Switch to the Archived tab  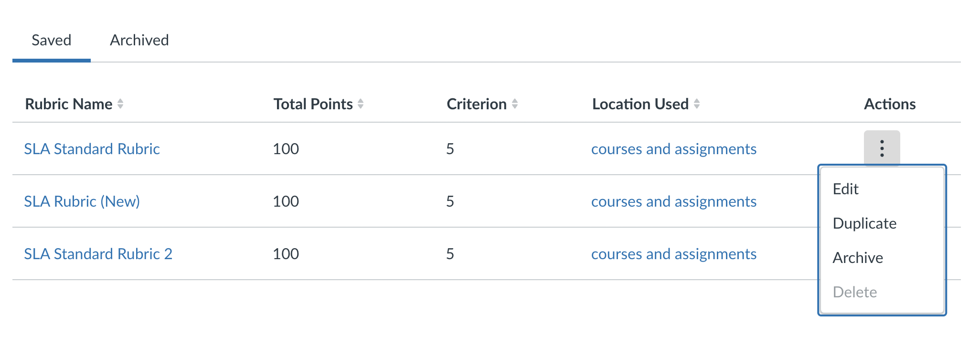(x=139, y=40)
